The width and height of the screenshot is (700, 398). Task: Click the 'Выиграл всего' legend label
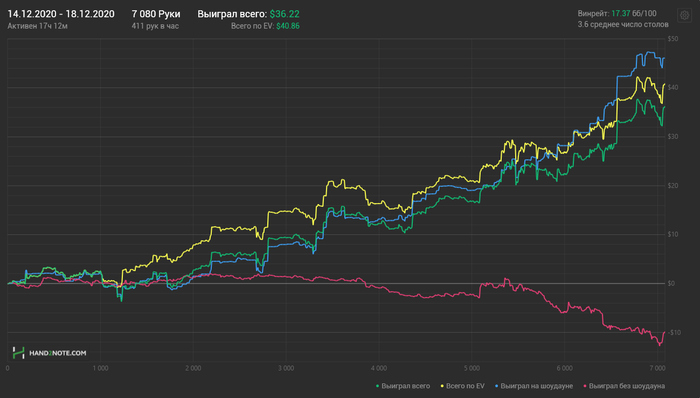coord(406,386)
